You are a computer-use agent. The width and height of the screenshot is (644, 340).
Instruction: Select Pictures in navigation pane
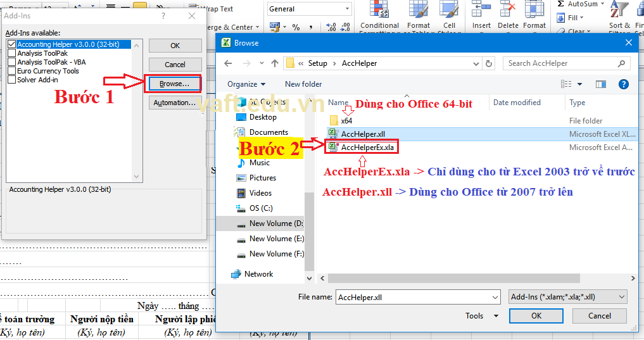click(262, 178)
